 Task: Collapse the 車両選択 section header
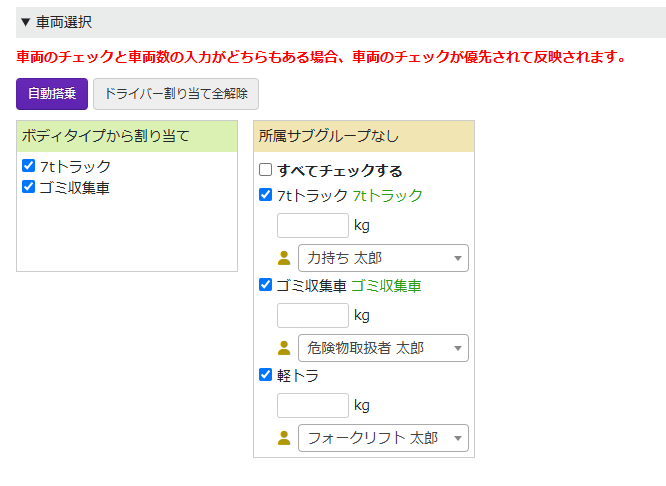pyautogui.click(x=56, y=22)
